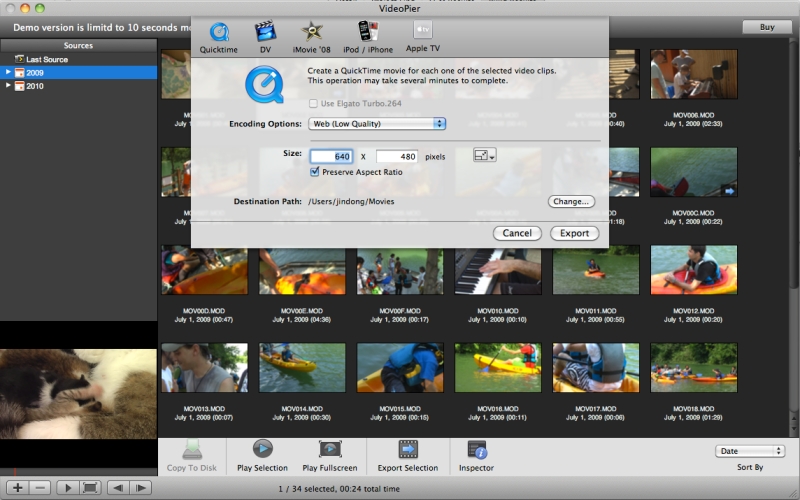Image resolution: width=800 pixels, height=500 pixels.
Task: Click blue arrow badge on MOV00C.MOD
Action: (x=729, y=191)
